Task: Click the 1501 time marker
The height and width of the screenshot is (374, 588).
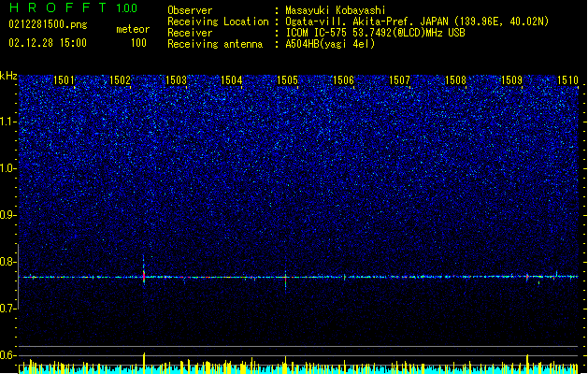Action: 65,79
